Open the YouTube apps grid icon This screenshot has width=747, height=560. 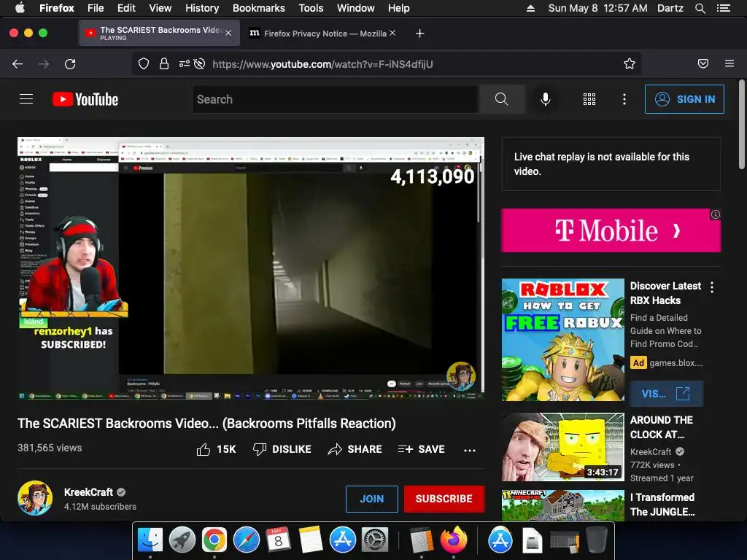(x=589, y=99)
